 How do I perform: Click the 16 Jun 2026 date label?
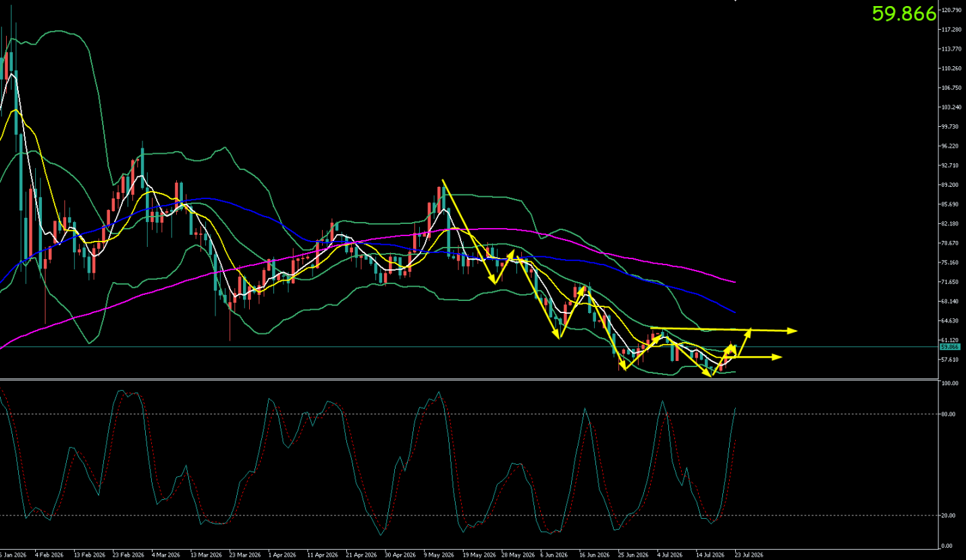pos(595,555)
